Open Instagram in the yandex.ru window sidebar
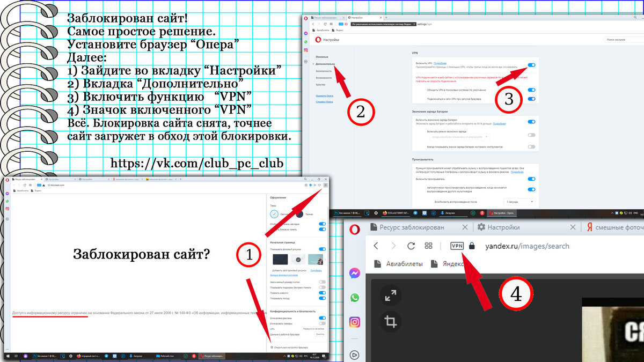This screenshot has width=644, height=362. 354,322
